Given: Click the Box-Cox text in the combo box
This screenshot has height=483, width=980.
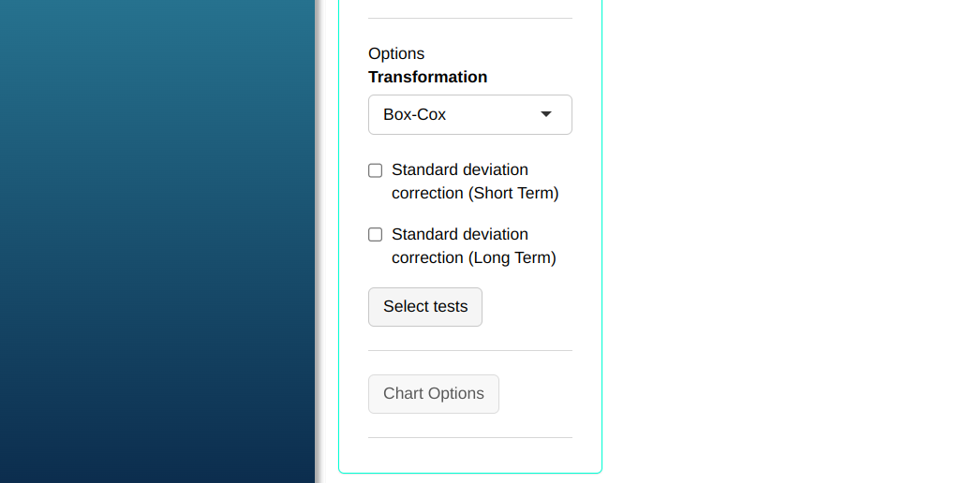Looking at the screenshot, I should tap(415, 115).
